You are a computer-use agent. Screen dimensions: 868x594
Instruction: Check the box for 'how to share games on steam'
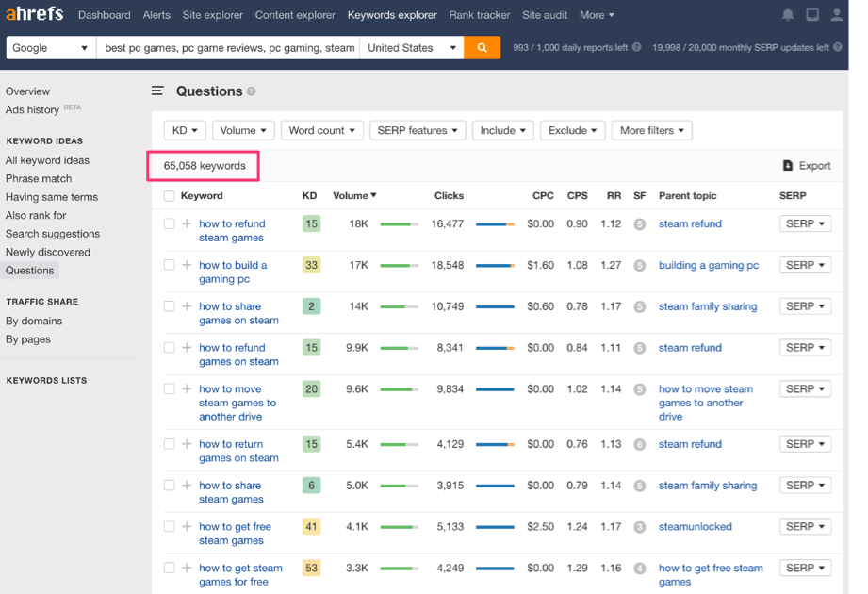[x=170, y=306]
